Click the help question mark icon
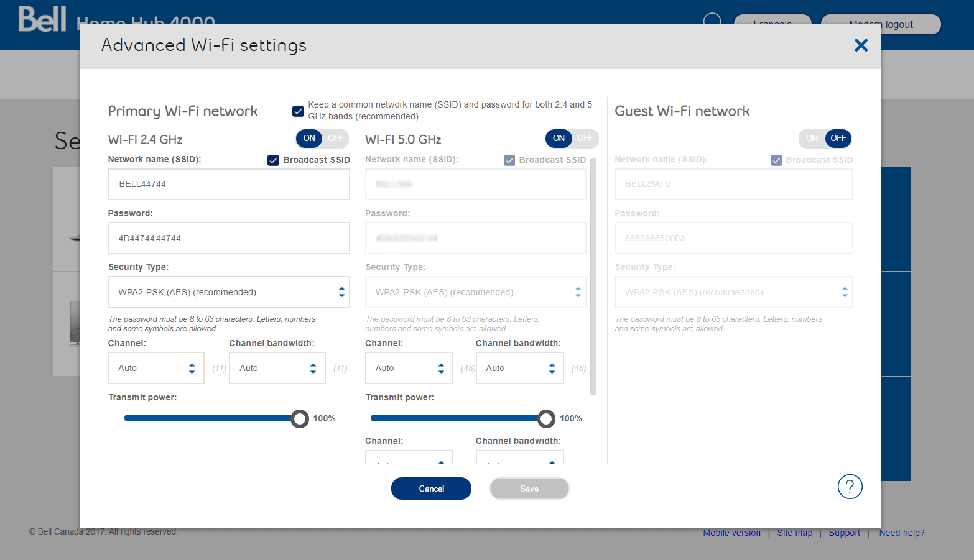The height and width of the screenshot is (560, 974). click(x=850, y=487)
